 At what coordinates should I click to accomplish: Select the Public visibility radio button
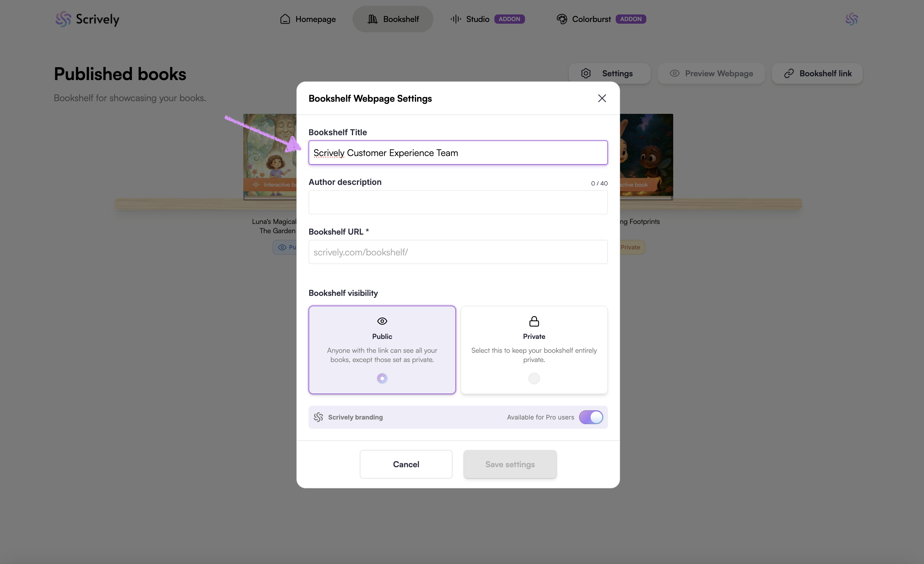click(x=382, y=379)
